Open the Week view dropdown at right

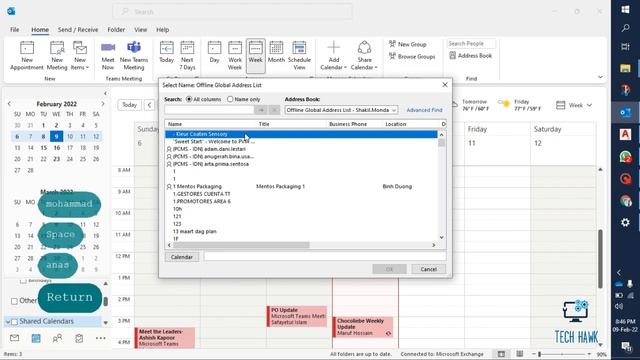(x=575, y=105)
